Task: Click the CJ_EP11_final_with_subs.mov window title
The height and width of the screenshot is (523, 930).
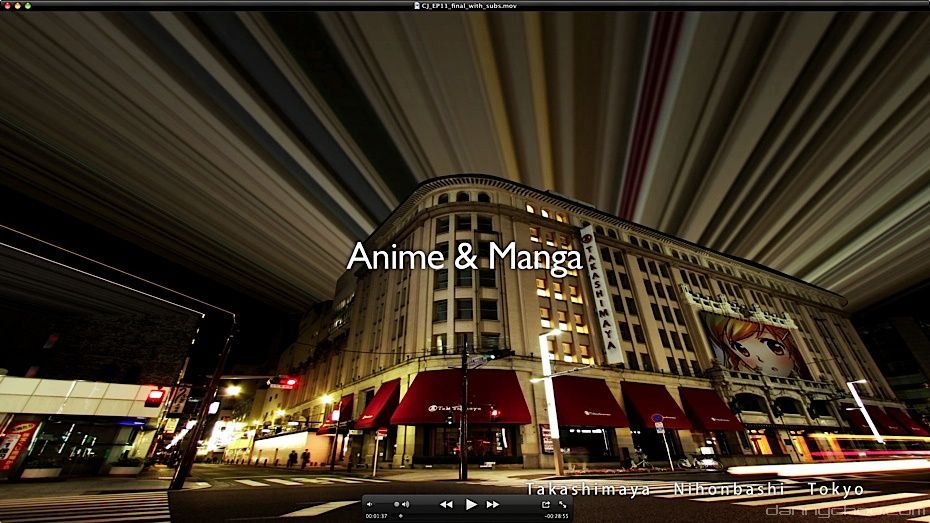Action: pos(469,5)
